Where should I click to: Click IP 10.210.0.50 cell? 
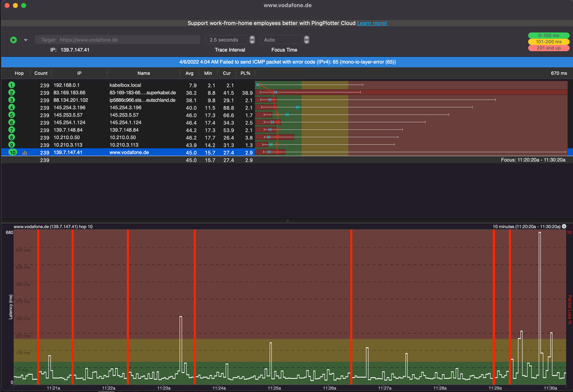coord(67,138)
